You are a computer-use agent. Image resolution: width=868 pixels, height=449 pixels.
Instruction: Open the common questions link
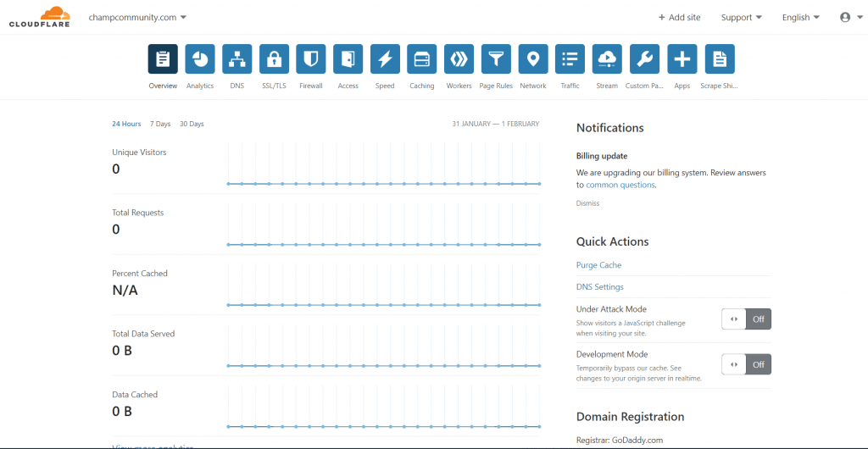pyautogui.click(x=620, y=185)
